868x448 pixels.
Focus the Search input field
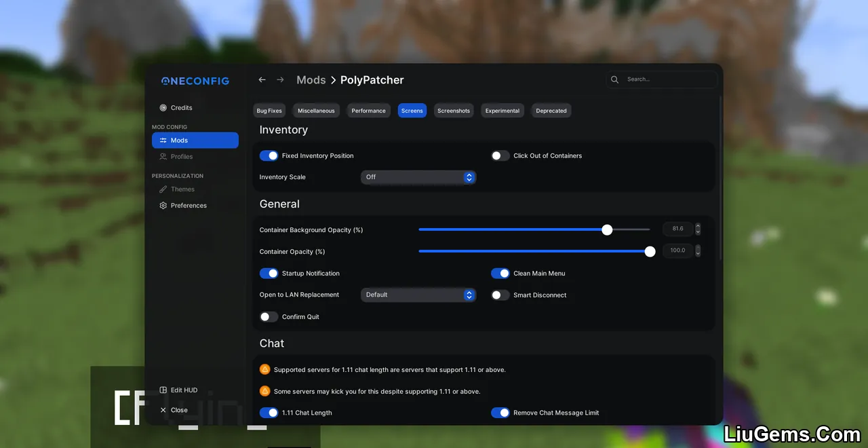pyautogui.click(x=662, y=79)
